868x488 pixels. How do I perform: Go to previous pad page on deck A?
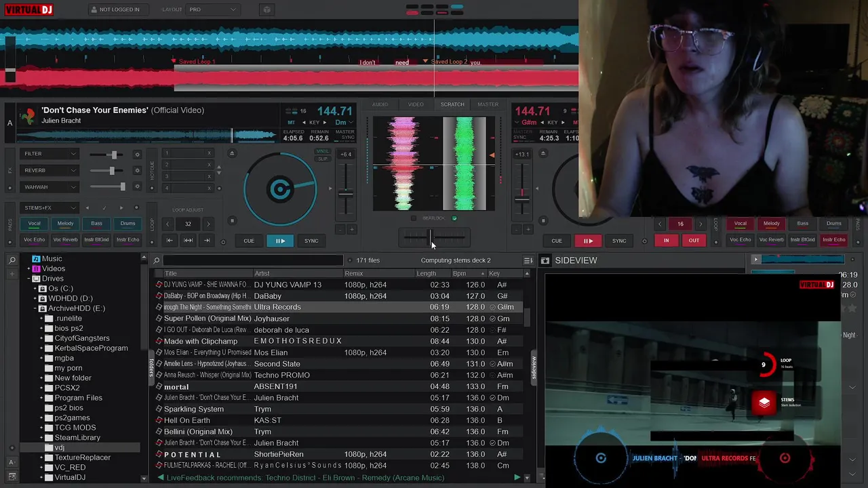87,208
